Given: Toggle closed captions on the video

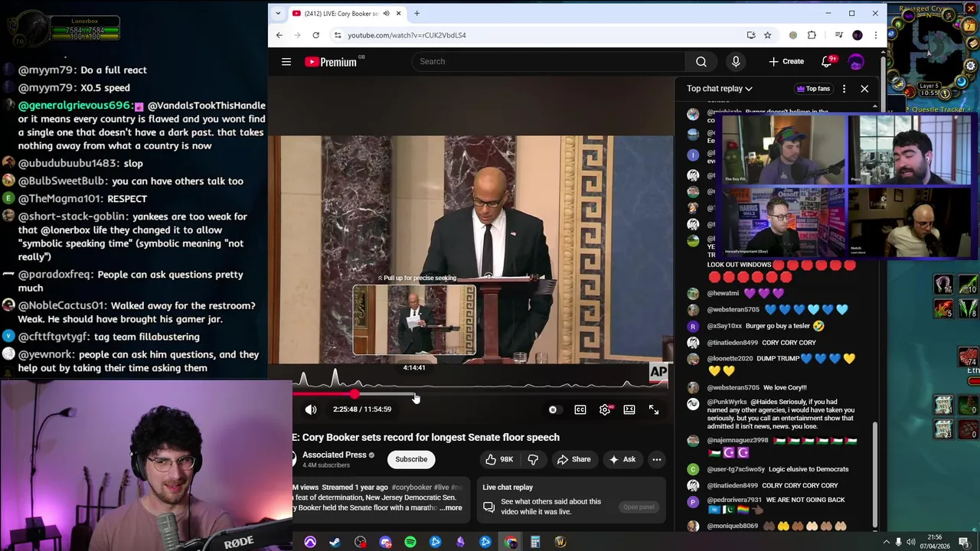Looking at the screenshot, I should click(580, 409).
